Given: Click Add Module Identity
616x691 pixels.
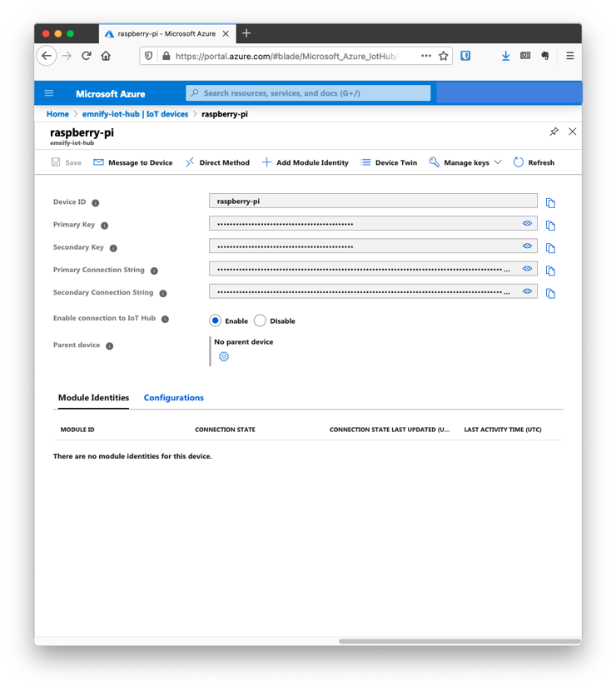Looking at the screenshot, I should click(305, 162).
